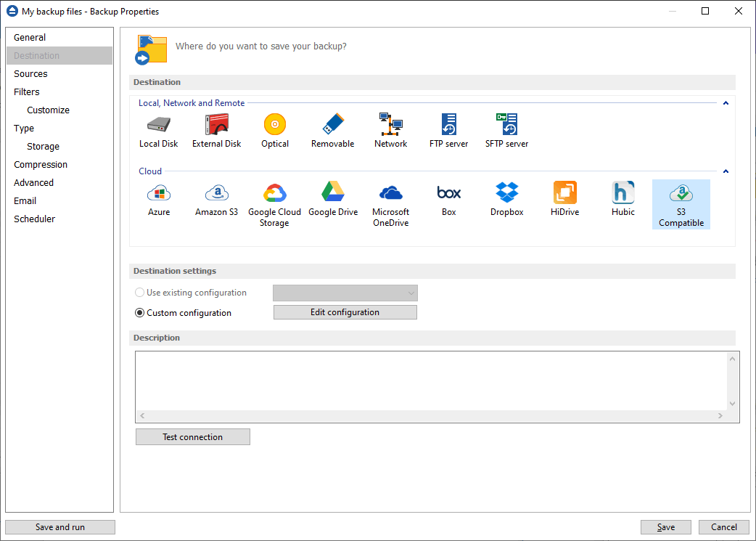The width and height of the screenshot is (756, 541).
Task: Open the Storage settings page
Action: tap(59, 146)
